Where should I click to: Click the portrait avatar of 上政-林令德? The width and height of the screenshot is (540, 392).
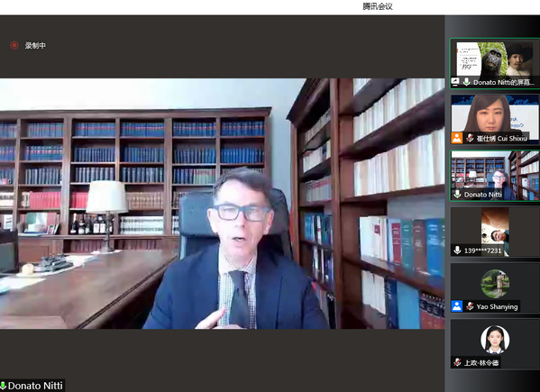[x=495, y=340]
